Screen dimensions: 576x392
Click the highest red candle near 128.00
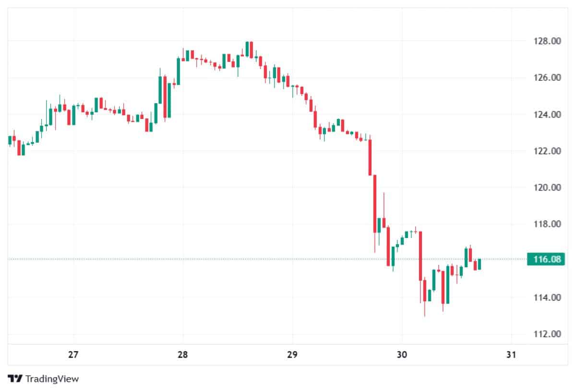point(251,49)
